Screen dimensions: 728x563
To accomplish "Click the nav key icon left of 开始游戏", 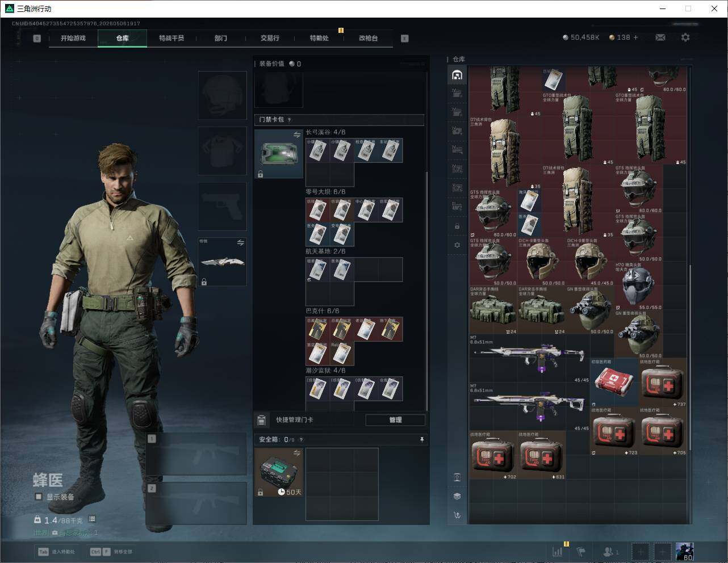I will [37, 39].
